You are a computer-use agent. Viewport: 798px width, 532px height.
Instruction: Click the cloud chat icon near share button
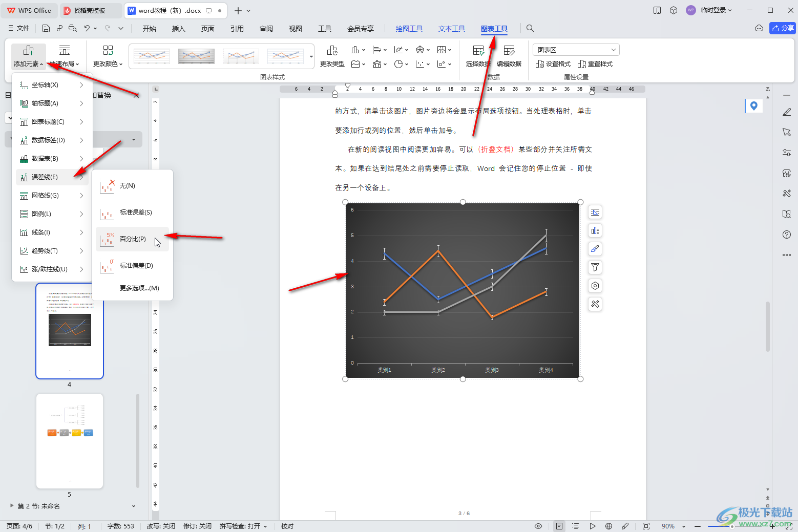pyautogui.click(x=759, y=28)
